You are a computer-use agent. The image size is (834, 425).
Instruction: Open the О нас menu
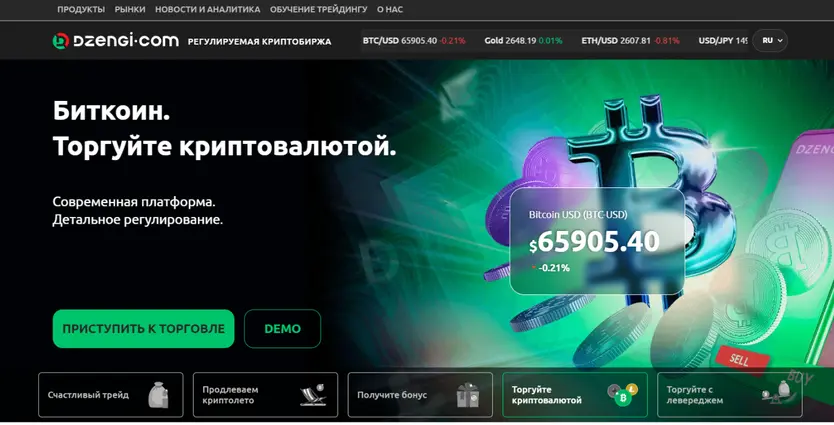pyautogui.click(x=390, y=9)
